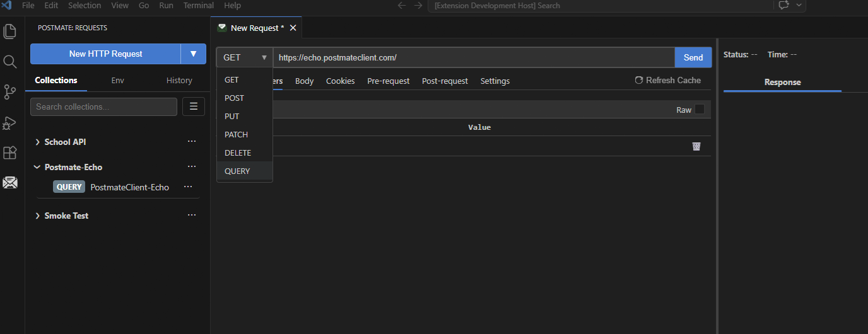Click the navigate forward arrow

click(418, 5)
